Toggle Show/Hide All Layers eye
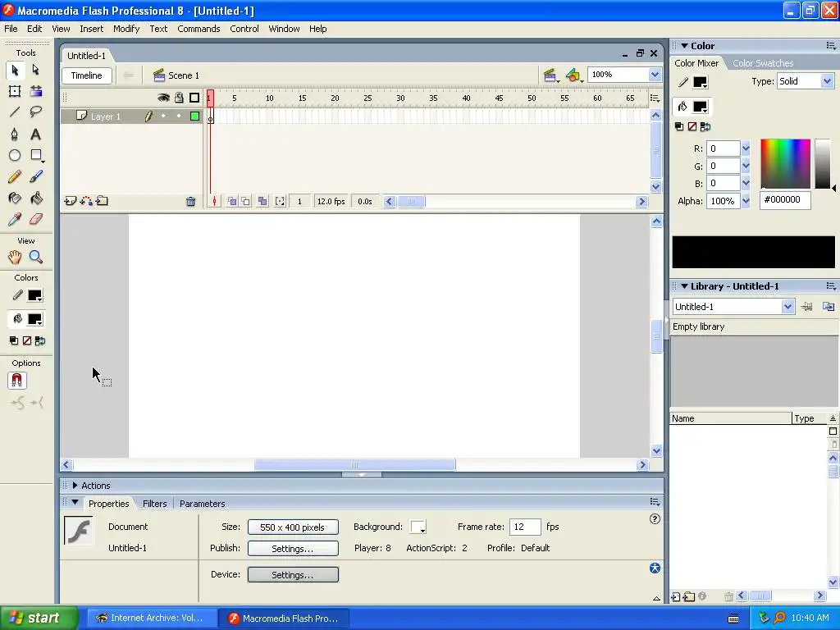This screenshot has height=630, width=840. tap(163, 98)
